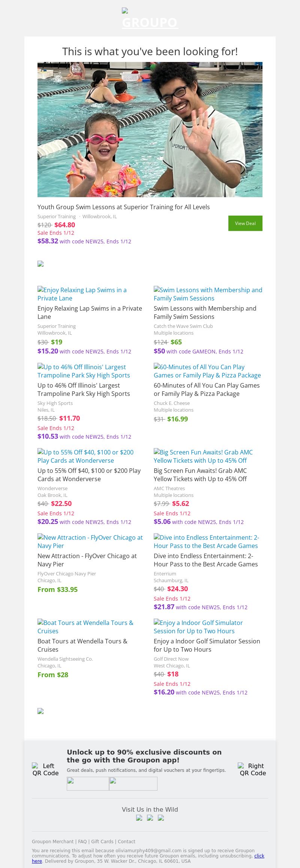This screenshot has width=300, height=868.
Task: Click the right app download badge
Action: pos(133,783)
